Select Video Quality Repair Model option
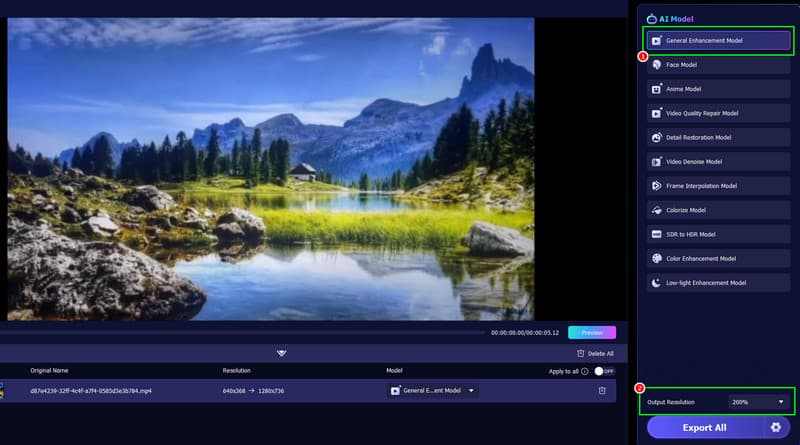800x445 pixels. [718, 113]
